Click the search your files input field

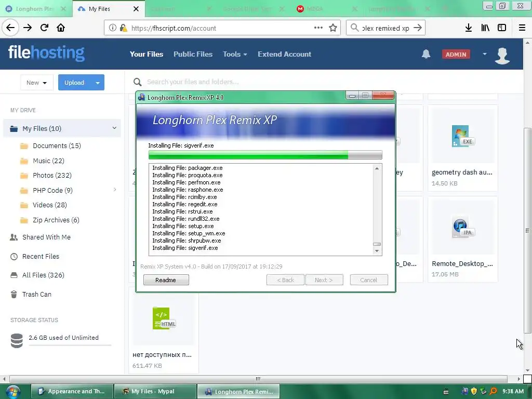(x=192, y=82)
